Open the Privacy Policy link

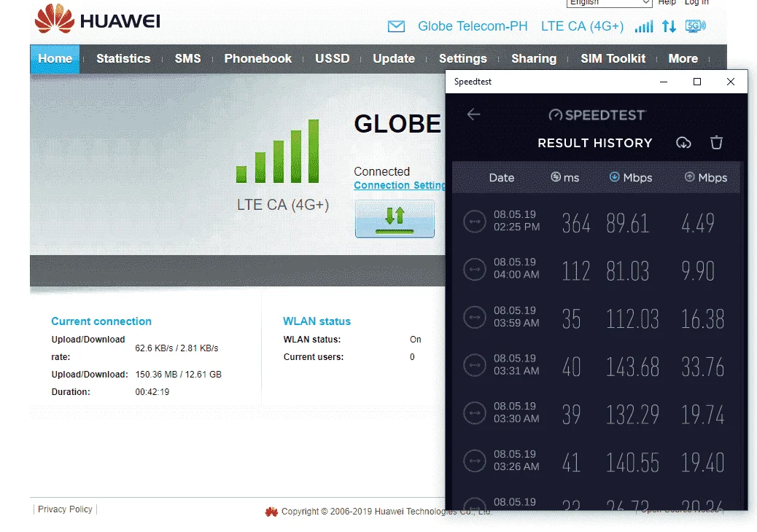65,509
